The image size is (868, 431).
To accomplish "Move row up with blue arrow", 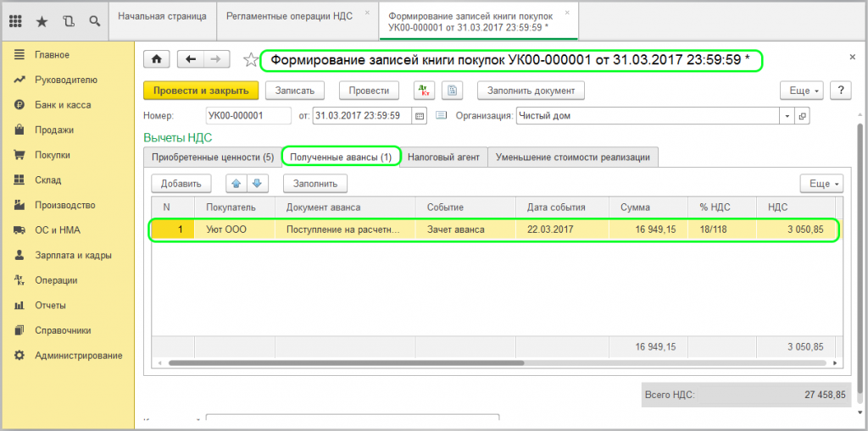I will (x=236, y=183).
